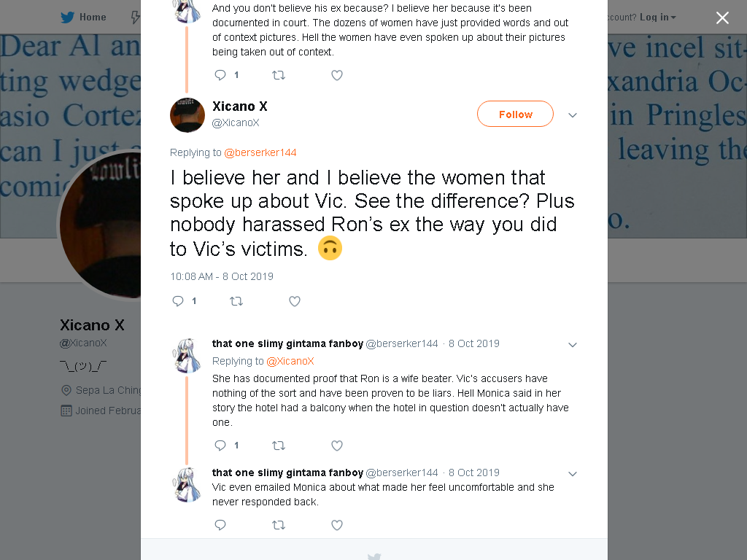The width and height of the screenshot is (747, 560).
Task: Retweet Xicano X's main tweet
Action: (x=236, y=301)
